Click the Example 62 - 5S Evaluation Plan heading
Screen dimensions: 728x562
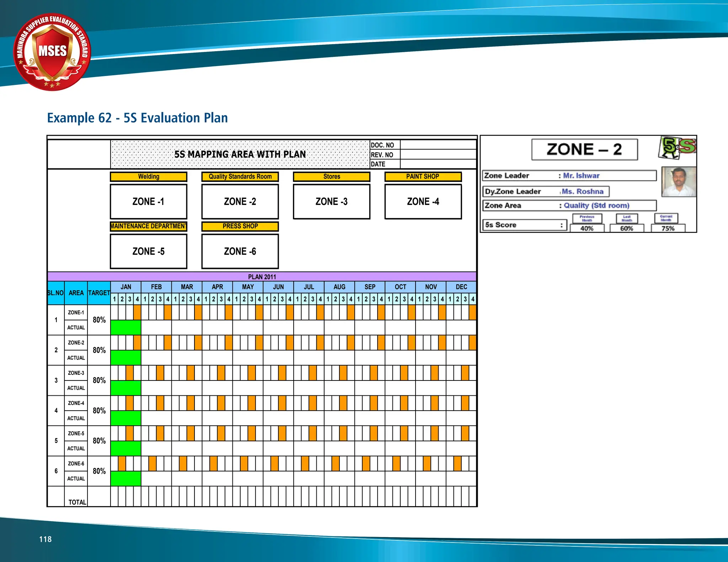[x=138, y=118]
